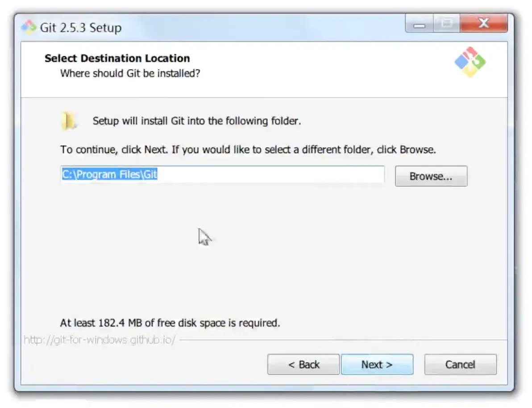Click the "Setup will install Git" message
532x408 pixels.
(197, 121)
